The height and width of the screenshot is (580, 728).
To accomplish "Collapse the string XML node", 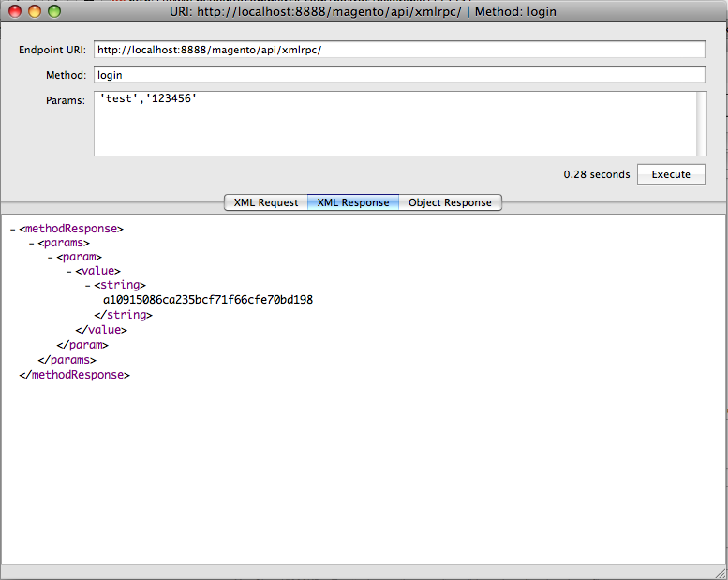I will pos(88,286).
